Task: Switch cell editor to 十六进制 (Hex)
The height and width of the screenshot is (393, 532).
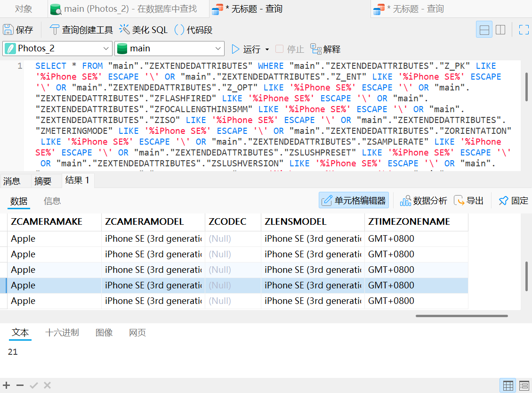Action: coord(62,333)
